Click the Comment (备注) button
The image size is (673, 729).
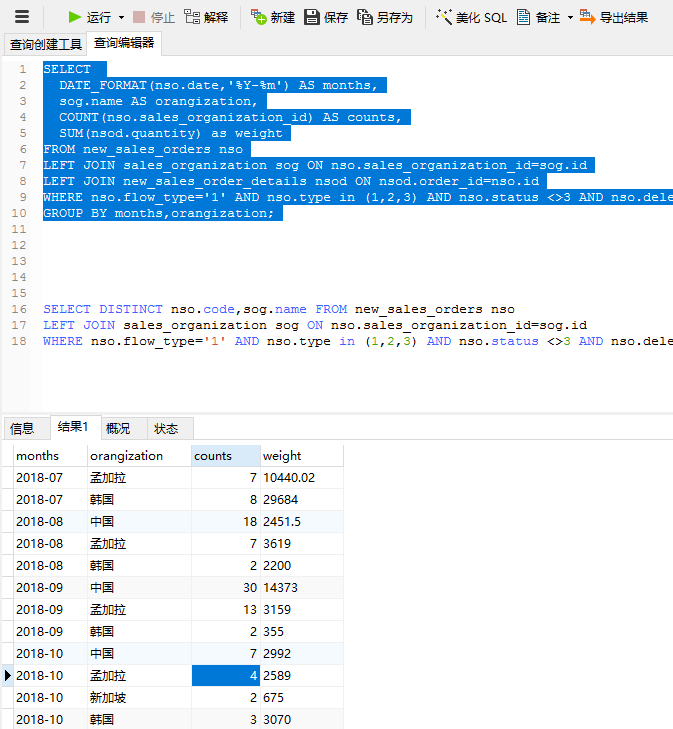538,17
